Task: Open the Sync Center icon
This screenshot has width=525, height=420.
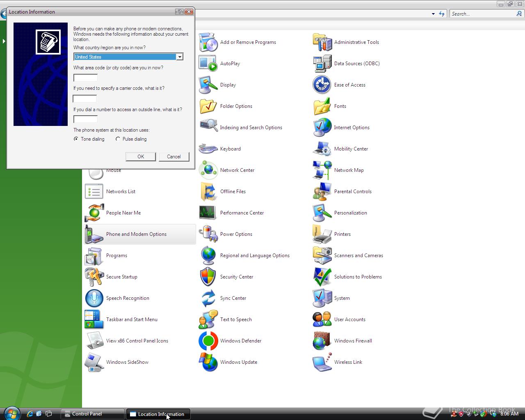Action: 208,298
